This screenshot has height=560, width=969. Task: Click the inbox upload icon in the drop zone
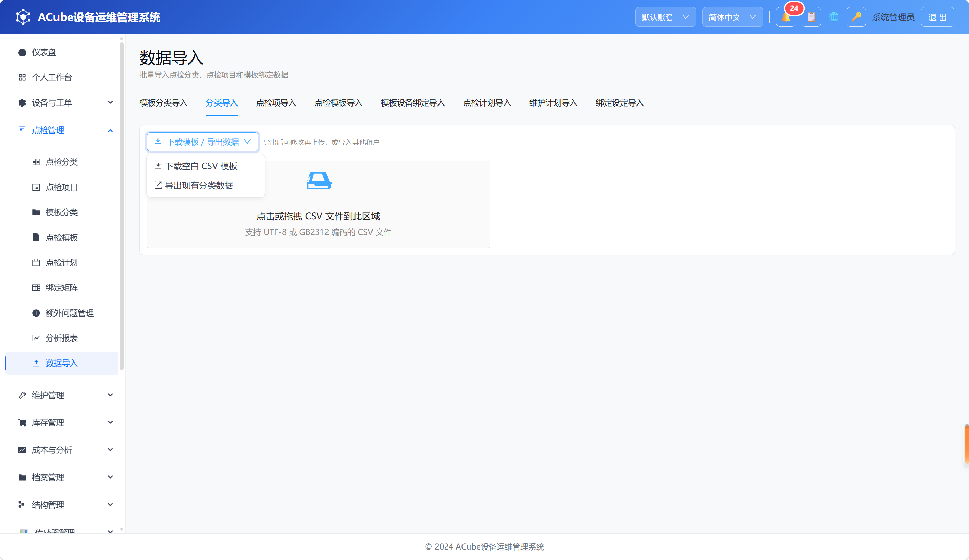pos(319,181)
